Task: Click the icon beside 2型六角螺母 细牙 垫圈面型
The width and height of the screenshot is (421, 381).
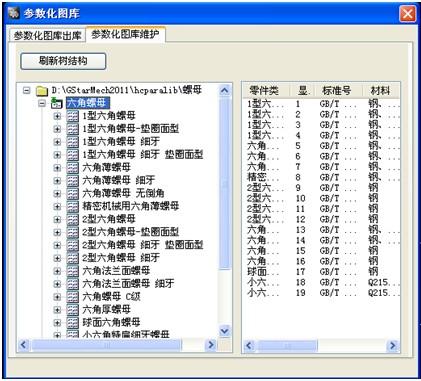Action: click(x=72, y=245)
